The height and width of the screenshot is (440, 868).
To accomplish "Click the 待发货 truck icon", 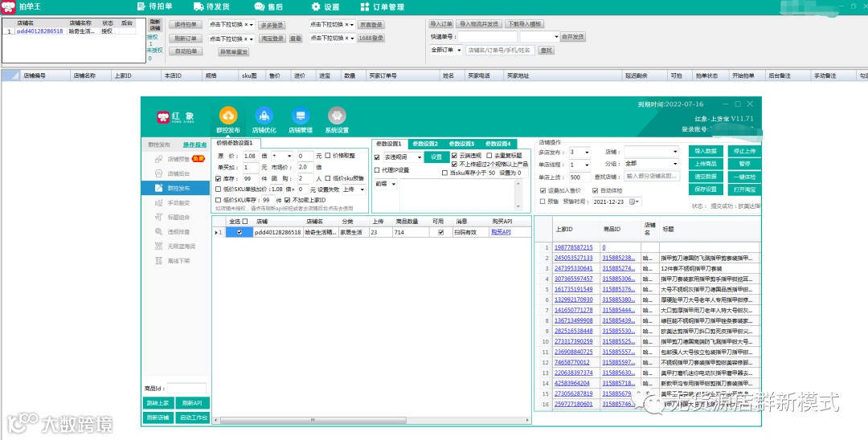I will point(199,6).
